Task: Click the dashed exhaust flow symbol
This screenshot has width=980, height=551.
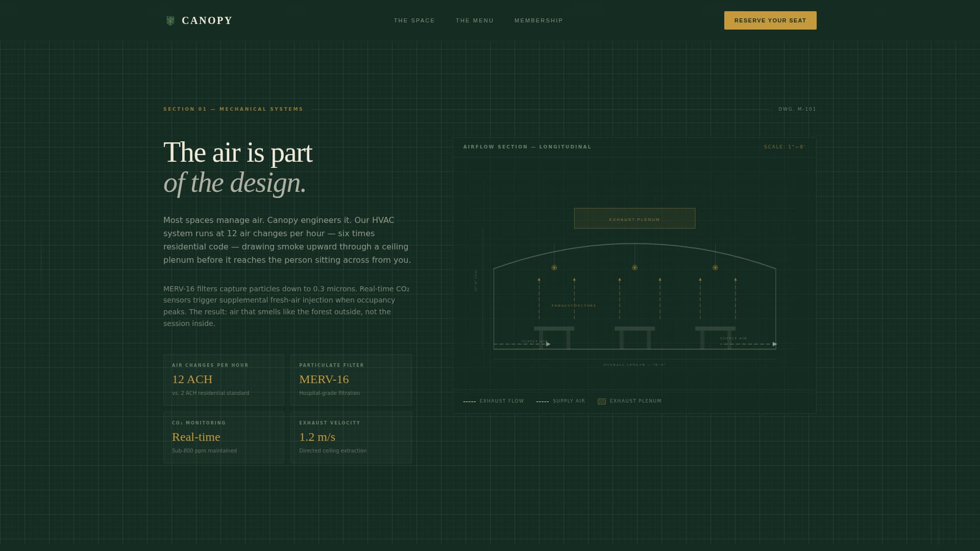Action: (x=469, y=401)
